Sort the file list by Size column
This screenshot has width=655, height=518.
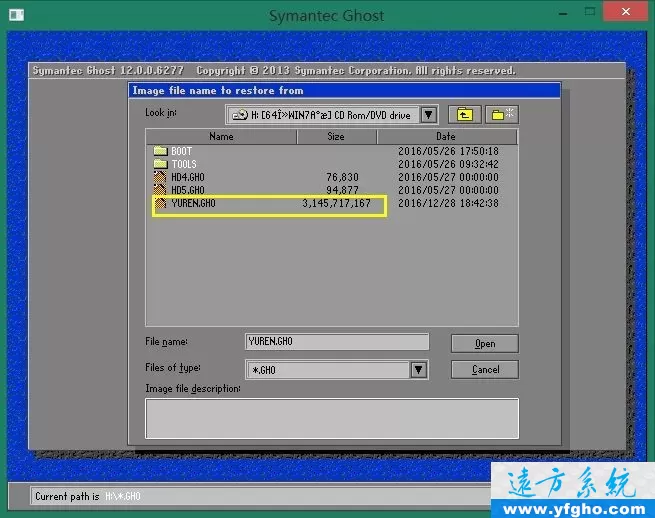[x=336, y=136]
